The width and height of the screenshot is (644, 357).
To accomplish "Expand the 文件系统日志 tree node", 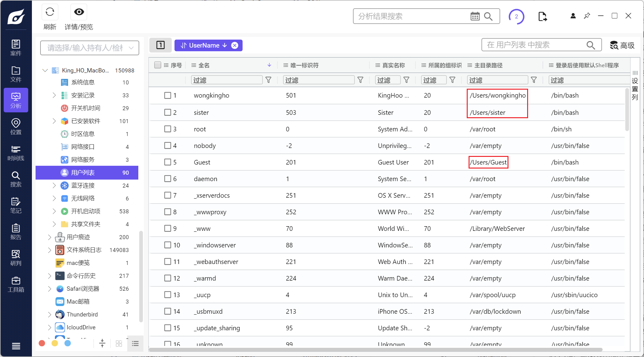I will [x=49, y=250].
